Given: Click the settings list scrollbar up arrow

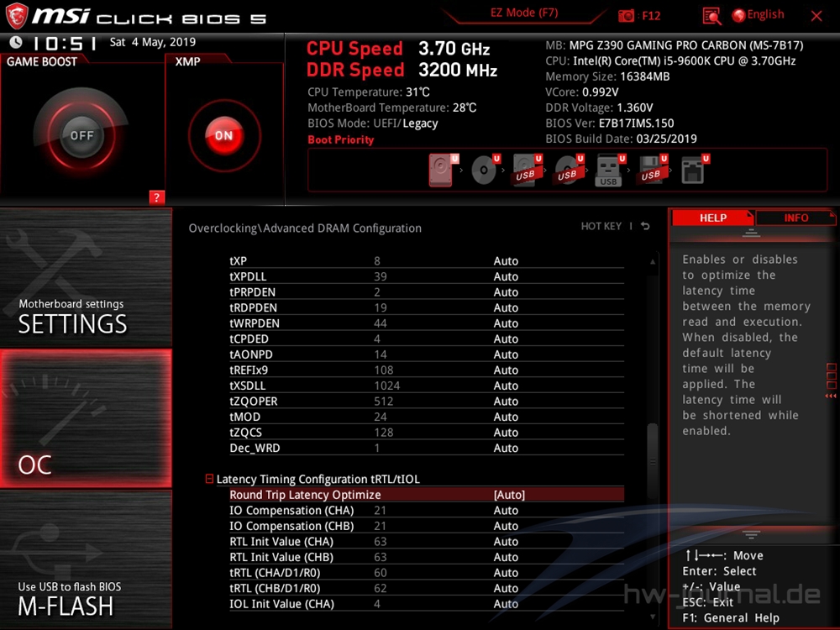Looking at the screenshot, I should pos(653,262).
